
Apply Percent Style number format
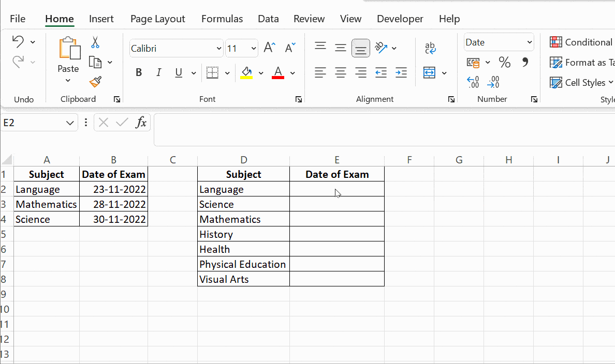[x=504, y=63]
